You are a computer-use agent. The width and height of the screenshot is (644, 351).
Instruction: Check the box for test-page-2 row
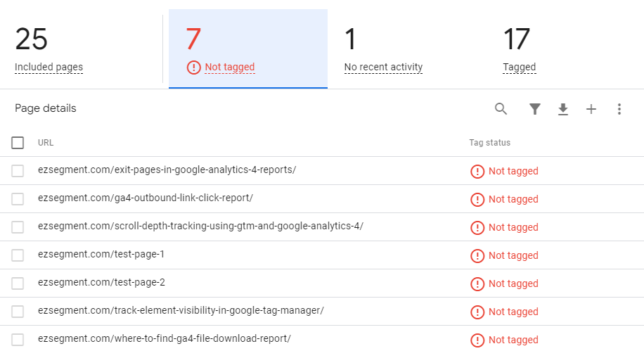[x=18, y=283]
